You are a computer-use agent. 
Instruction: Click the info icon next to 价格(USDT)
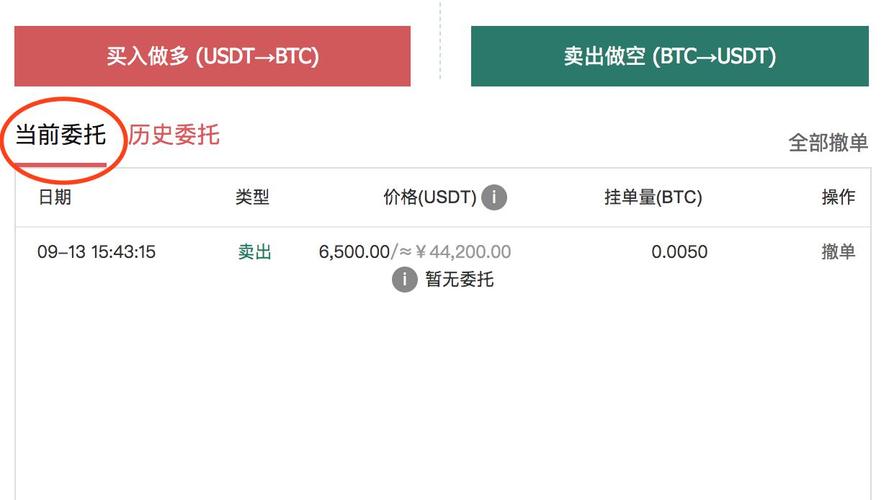click(x=494, y=197)
